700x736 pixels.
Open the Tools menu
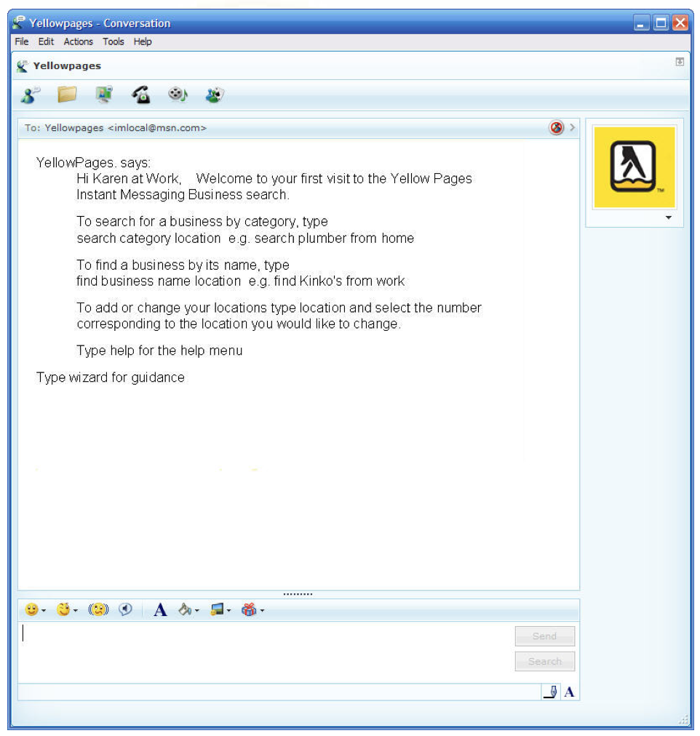[114, 41]
